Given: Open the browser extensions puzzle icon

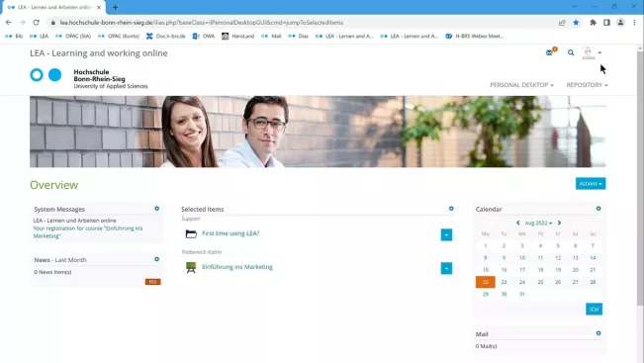Looking at the screenshot, I should point(593,23).
